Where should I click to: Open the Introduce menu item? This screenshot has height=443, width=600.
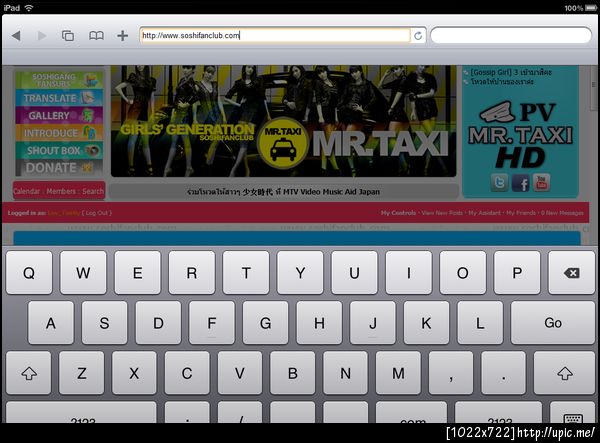point(59,133)
